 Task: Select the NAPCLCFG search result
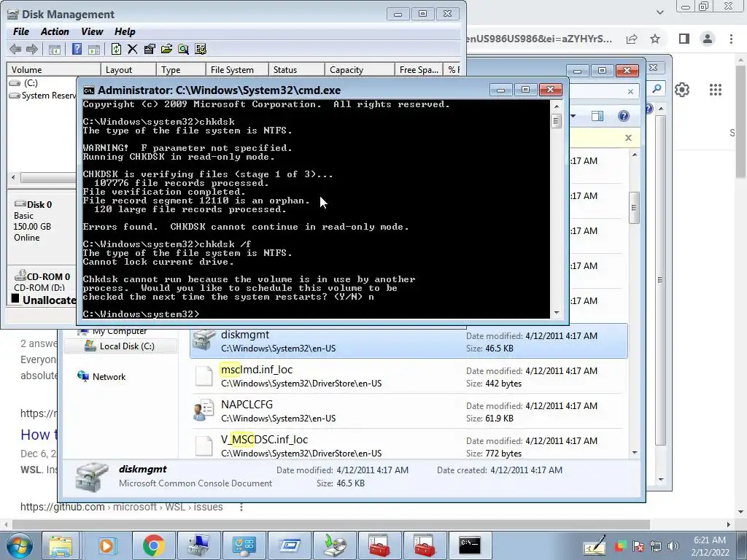[x=409, y=411]
